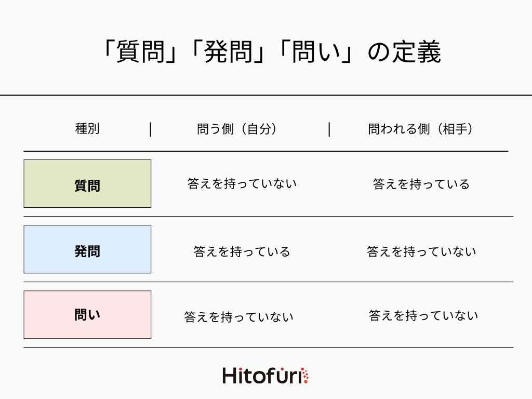Click the word 質問 in the slide title
Image resolution: width=532 pixels, height=399 pixels.
coord(137,52)
